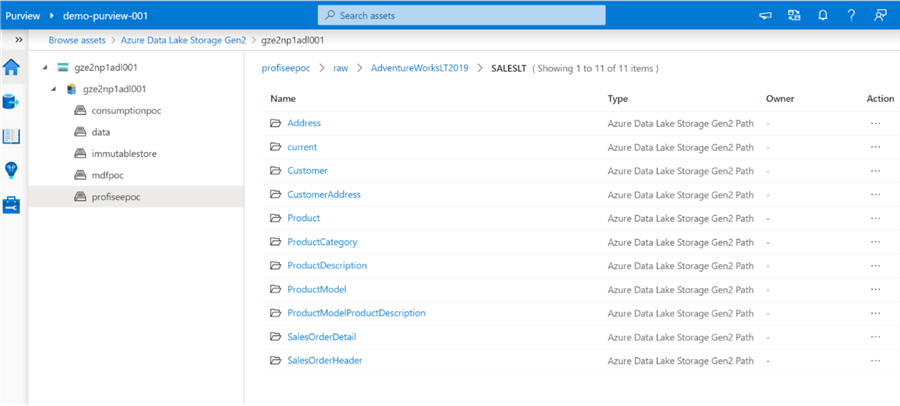Viewport: 900px width, 406px height.
Task: Open the Management briefcase icon
Action: [x=12, y=204]
